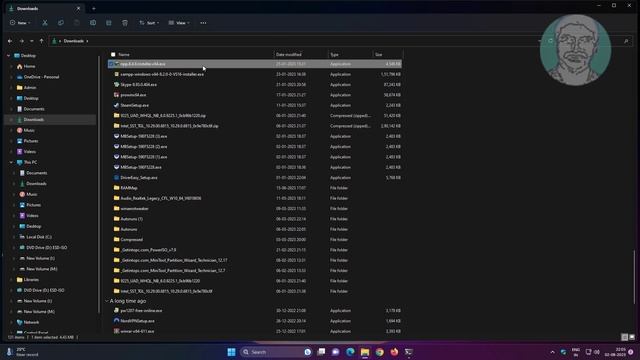The image size is (640, 360).
Task: Select Admin folder in navigation pane
Action: 30,87
